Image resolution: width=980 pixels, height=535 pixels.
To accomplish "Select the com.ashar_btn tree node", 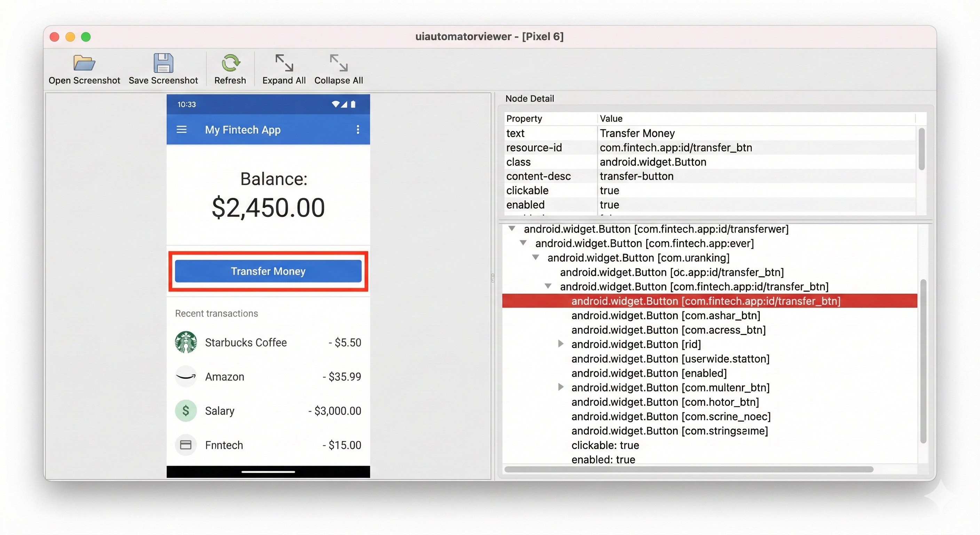I will click(665, 315).
